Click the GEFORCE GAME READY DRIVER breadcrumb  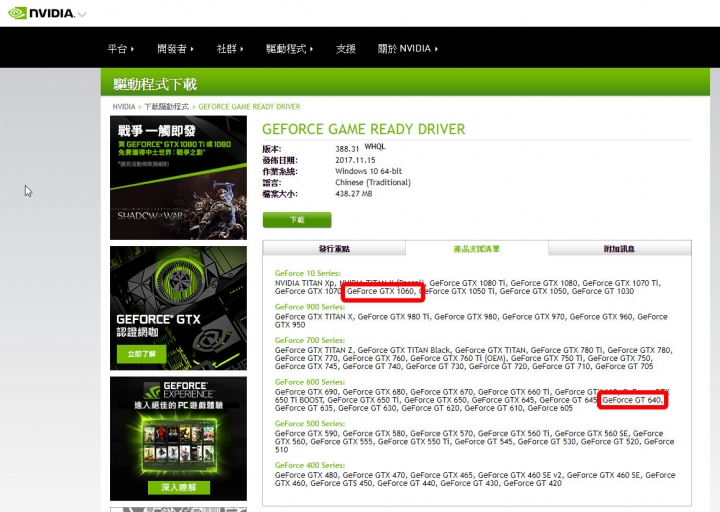(x=249, y=107)
